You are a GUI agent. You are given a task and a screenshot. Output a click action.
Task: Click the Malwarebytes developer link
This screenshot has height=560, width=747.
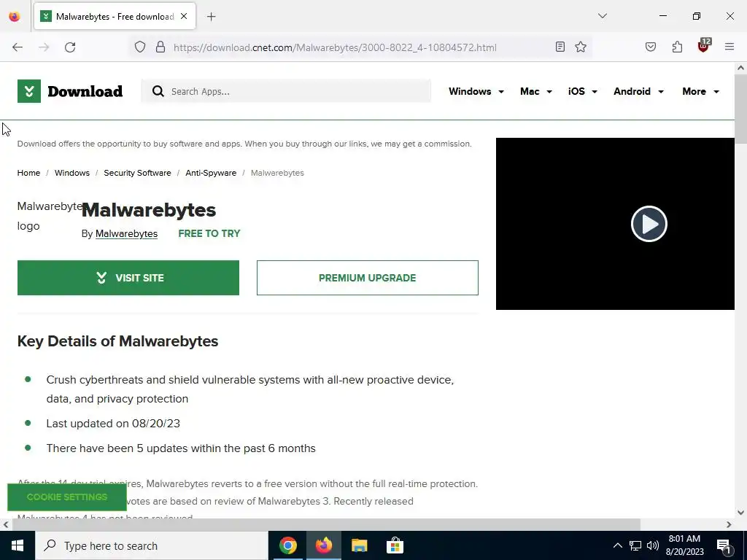pyautogui.click(x=126, y=234)
